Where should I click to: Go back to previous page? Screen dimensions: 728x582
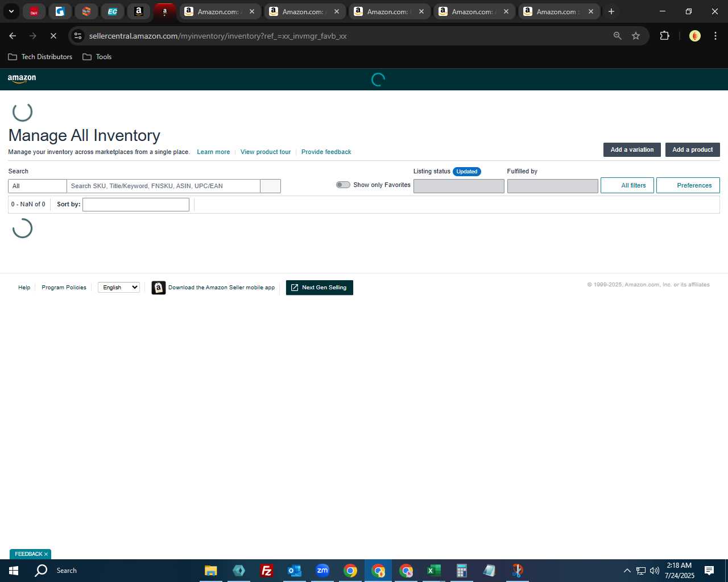(13, 36)
